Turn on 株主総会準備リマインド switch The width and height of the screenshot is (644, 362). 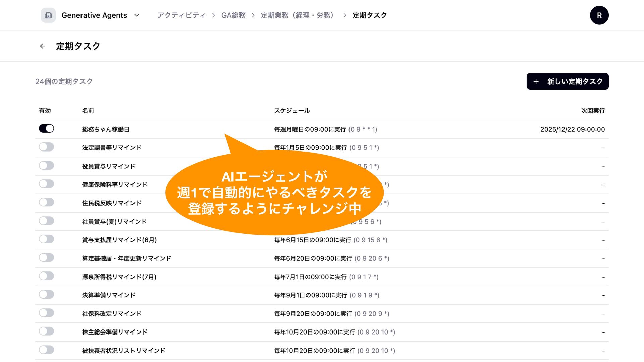[x=46, y=331]
